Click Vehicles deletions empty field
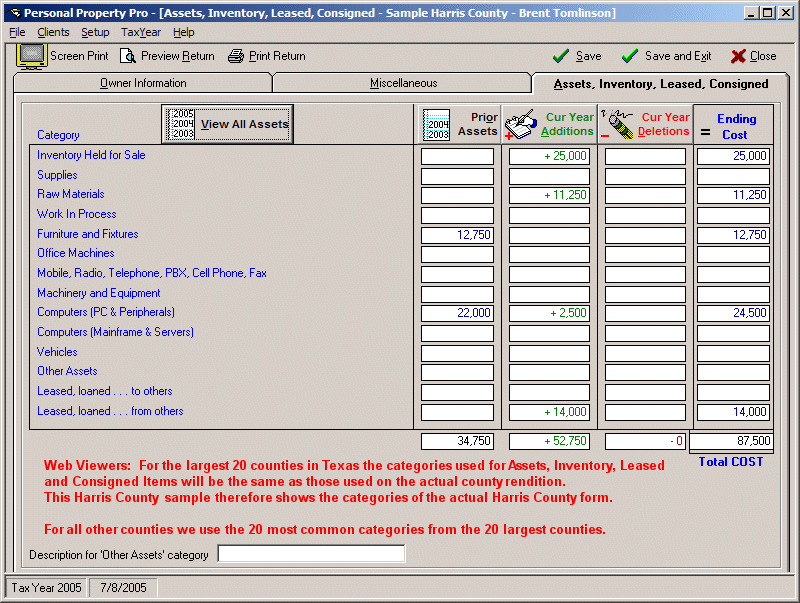The height and width of the screenshot is (603, 800). (645, 354)
